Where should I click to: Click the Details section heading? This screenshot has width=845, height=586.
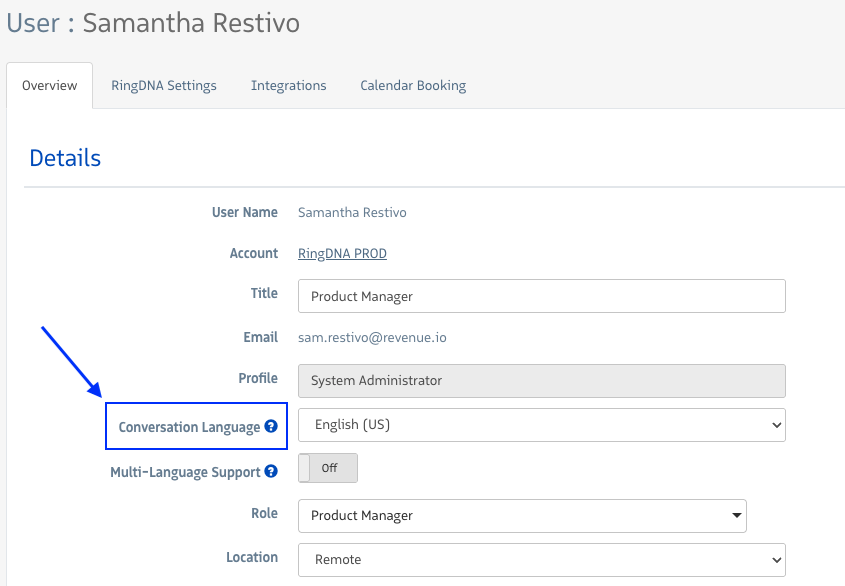pyautogui.click(x=65, y=158)
